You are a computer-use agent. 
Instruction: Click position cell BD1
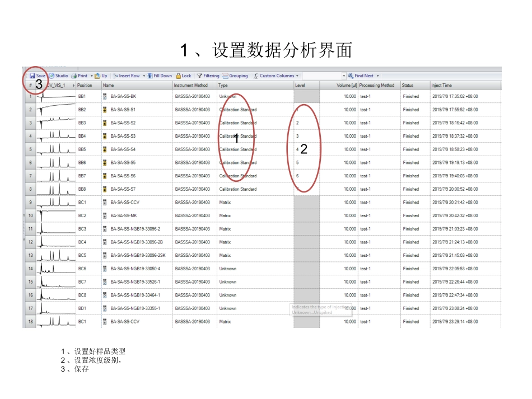tap(89, 308)
